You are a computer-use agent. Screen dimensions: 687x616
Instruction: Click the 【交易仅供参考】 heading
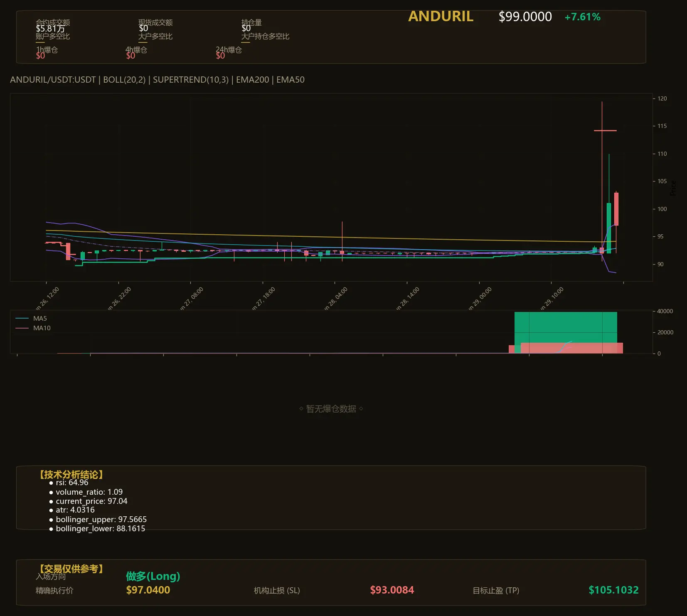coord(71,569)
